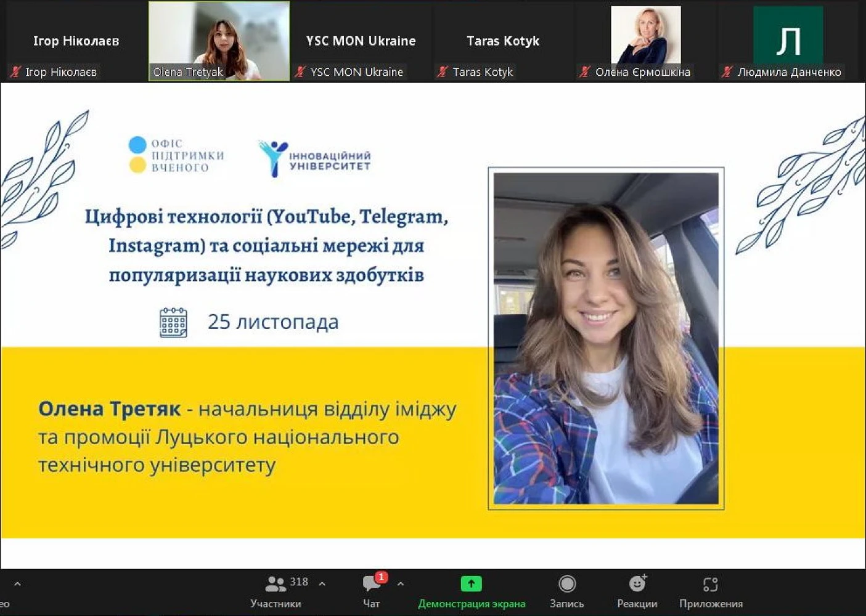This screenshot has width=866, height=616.
Task: Click the calendar icon beside 25 листопада
Action: pyautogui.click(x=173, y=322)
